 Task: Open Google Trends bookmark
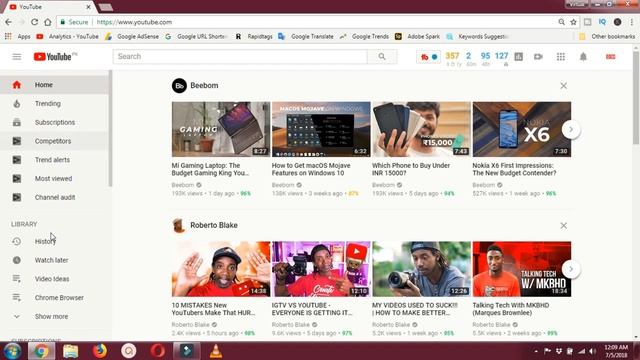click(x=365, y=36)
